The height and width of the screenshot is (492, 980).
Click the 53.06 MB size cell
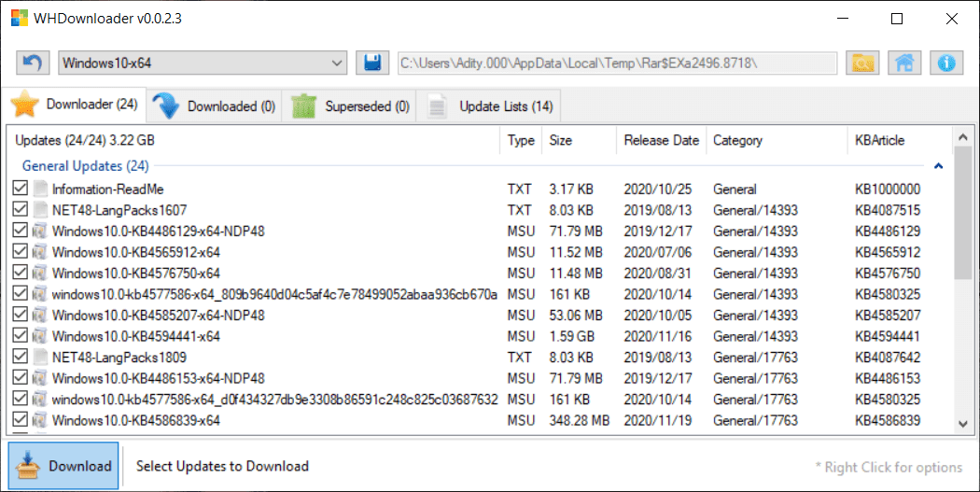(x=576, y=315)
